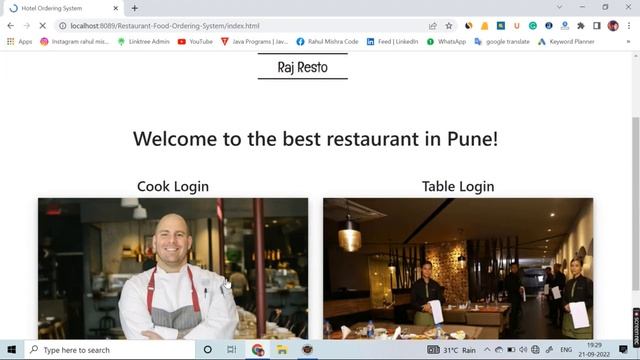Image resolution: width=640 pixels, height=360 pixels.
Task: Stop loading the page
Action: pos(42,26)
